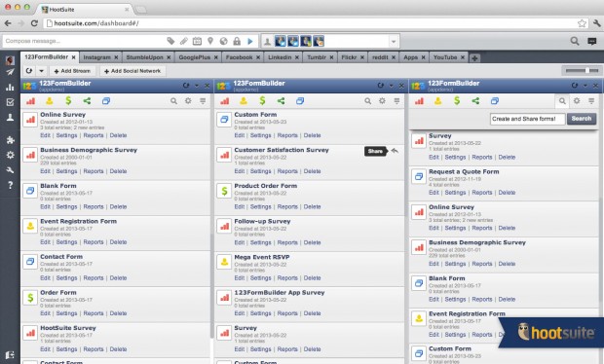Open the first stream's header dropdown arrow
Image resolution: width=604 pixels, height=364 pixels.
pos(197,86)
